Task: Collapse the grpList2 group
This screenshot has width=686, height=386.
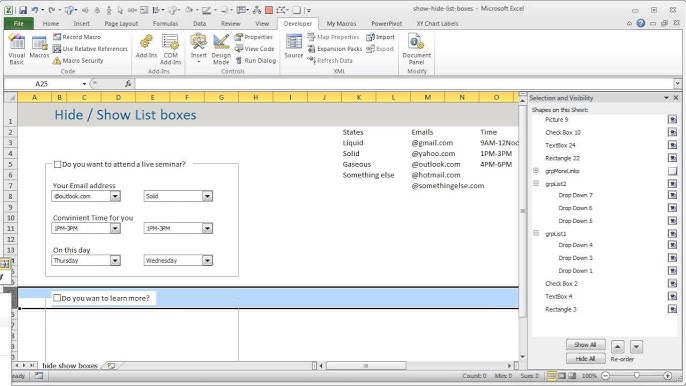Action: point(536,184)
